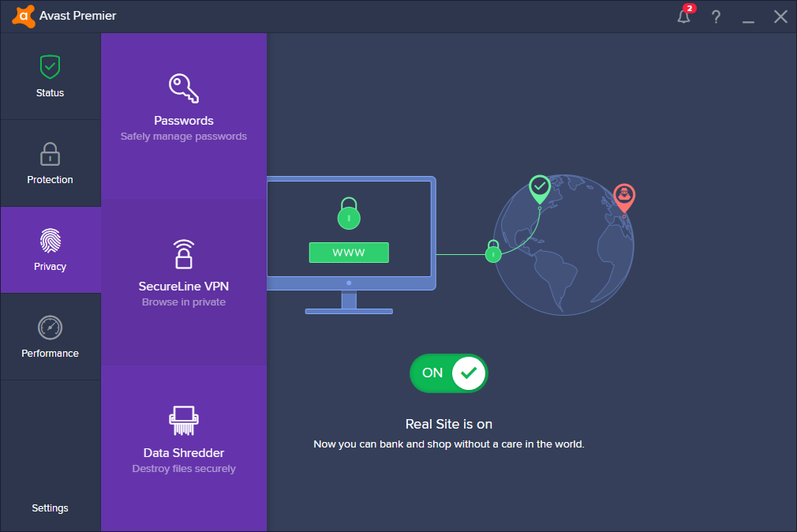Click "Safely manage passwords" text
Image resolution: width=797 pixels, height=532 pixels.
[x=183, y=137]
